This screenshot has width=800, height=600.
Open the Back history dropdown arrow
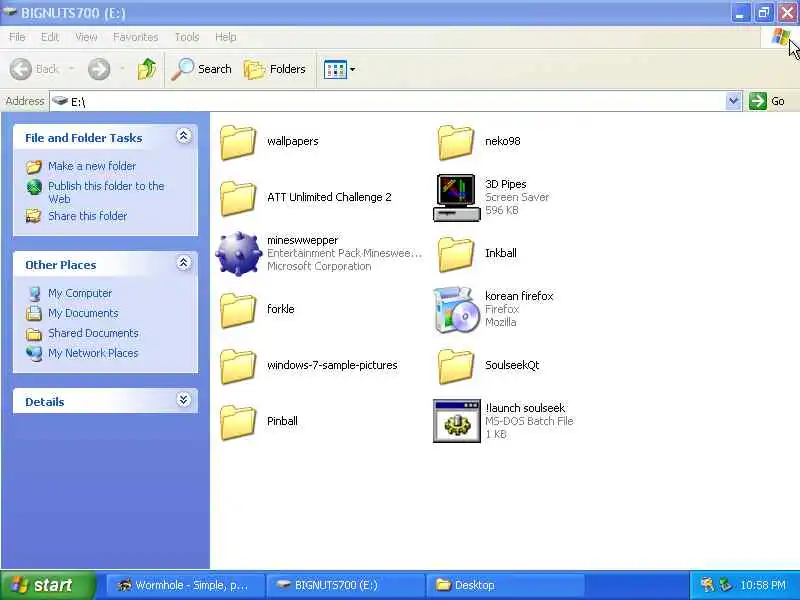[x=71, y=69]
